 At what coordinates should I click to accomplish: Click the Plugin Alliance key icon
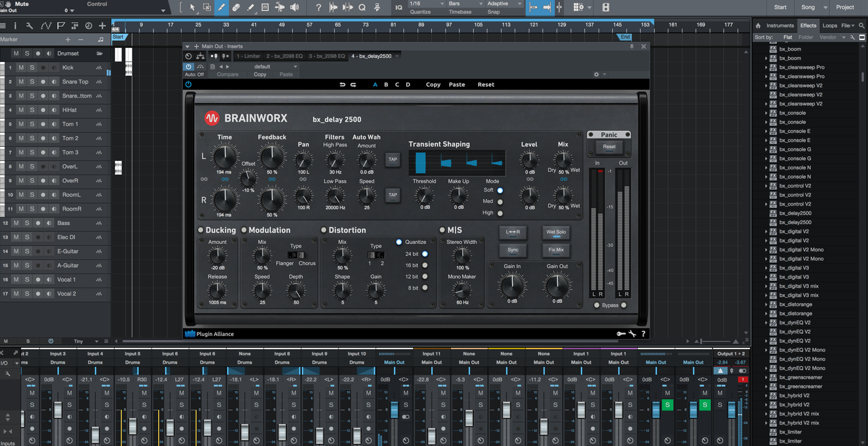pyautogui.click(x=621, y=334)
